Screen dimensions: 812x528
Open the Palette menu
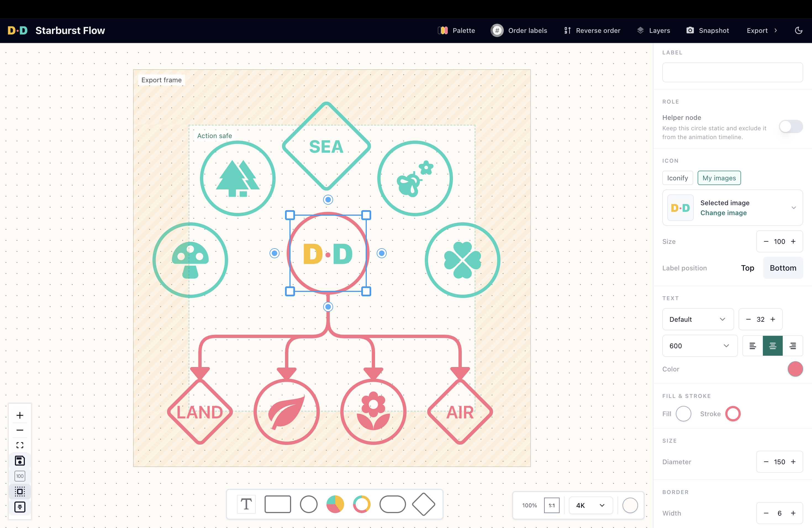pyautogui.click(x=456, y=30)
